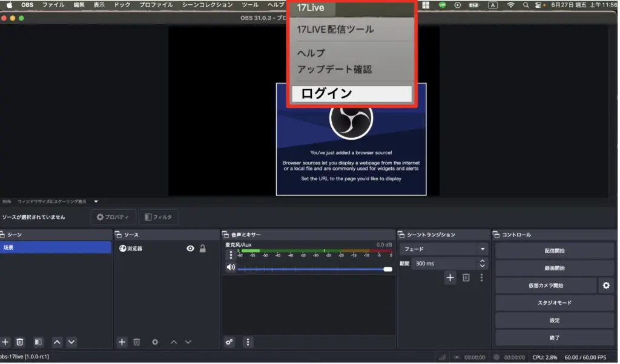The height and width of the screenshot is (364, 620).
Task: Open the Apple menu
Action: pos(10,5)
